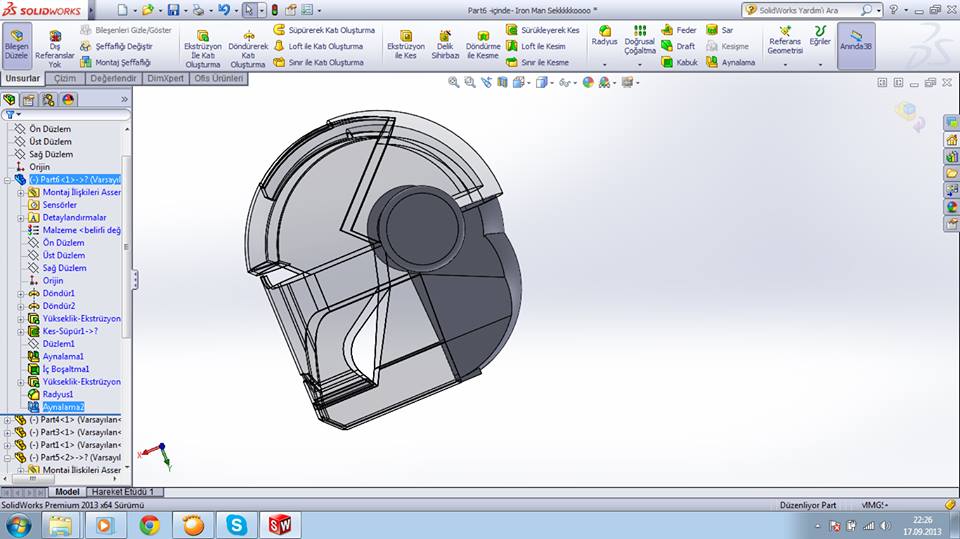The image size is (960, 539).
Task: Select Dış Referanslar Yok tool
Action: [54, 49]
